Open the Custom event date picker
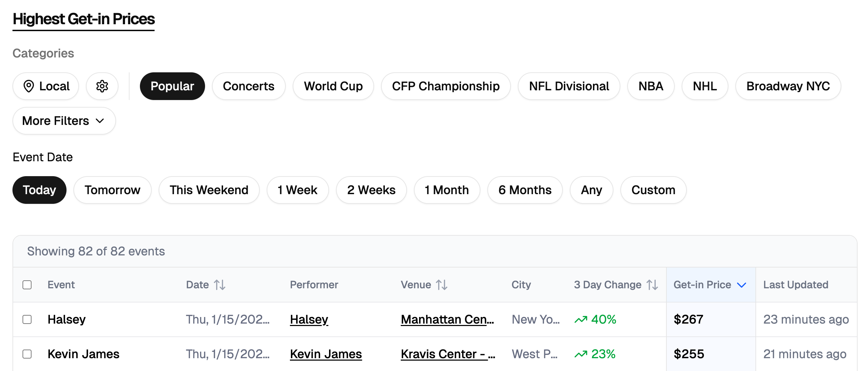 (653, 190)
